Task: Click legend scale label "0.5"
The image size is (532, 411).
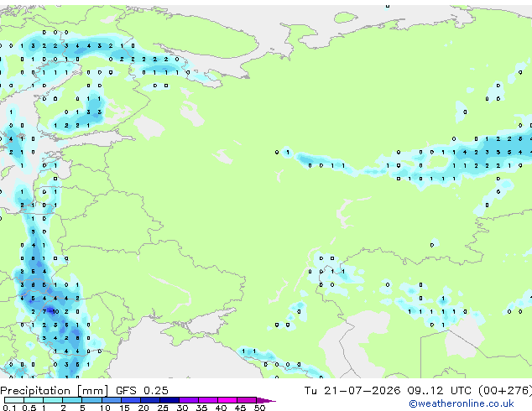Action: click(29, 408)
